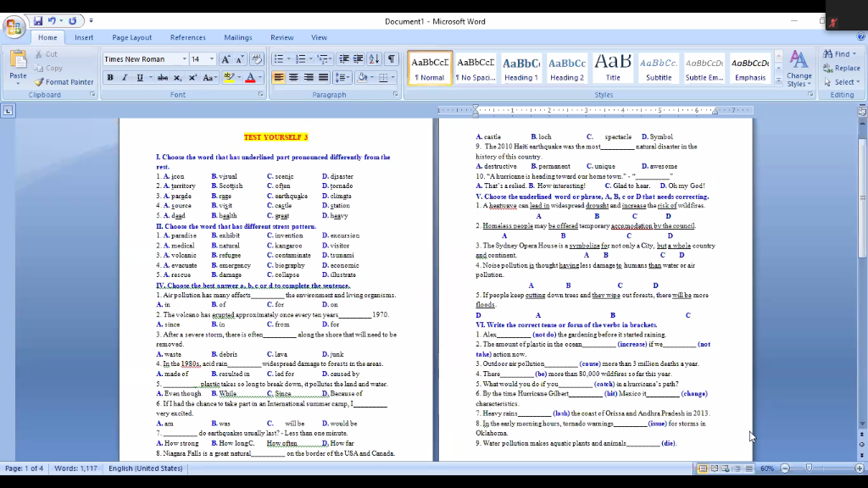Open Paragraph dialog launcher

coord(395,95)
